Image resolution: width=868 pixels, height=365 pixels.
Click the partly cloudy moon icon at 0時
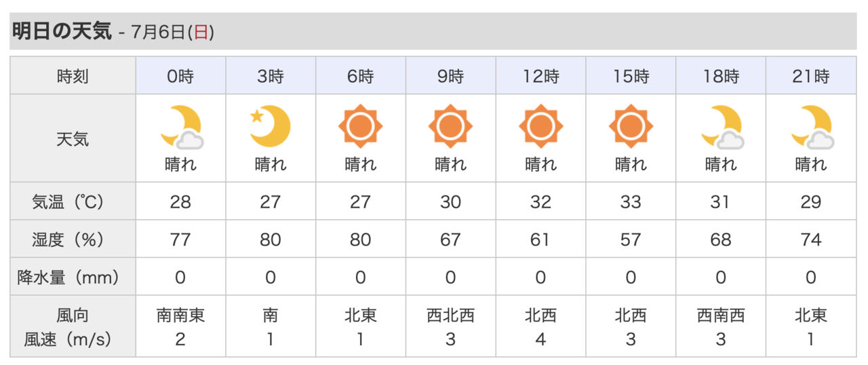coord(182,127)
